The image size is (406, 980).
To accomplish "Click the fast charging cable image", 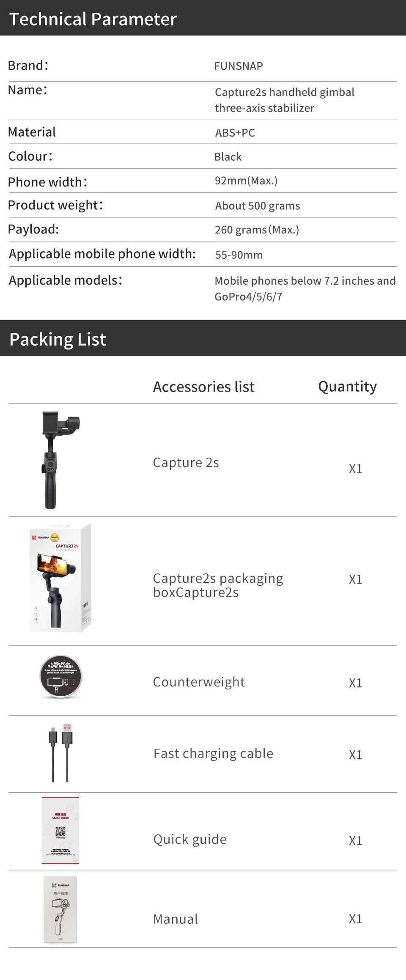I will pyautogui.click(x=60, y=753).
